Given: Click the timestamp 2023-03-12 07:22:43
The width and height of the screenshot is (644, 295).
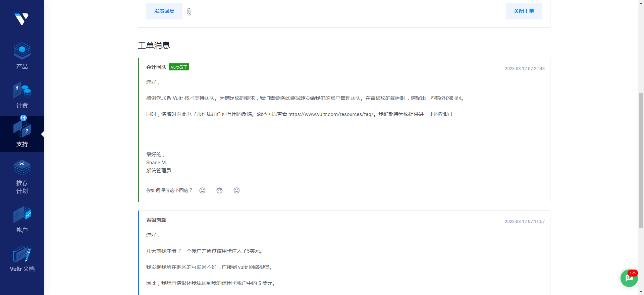Looking at the screenshot, I should [x=525, y=69].
